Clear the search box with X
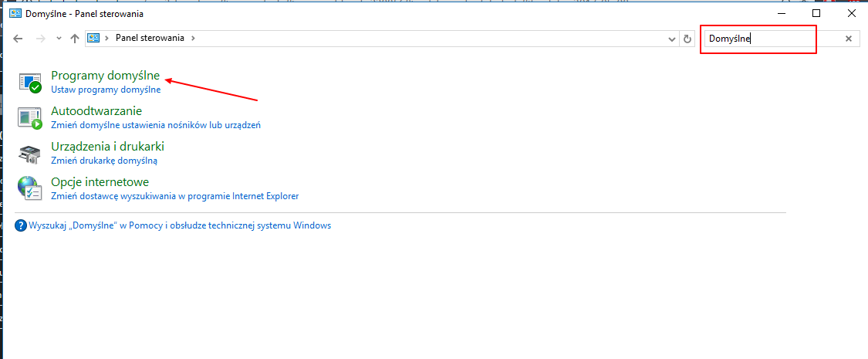Viewport: 868px width, 359px height. click(849, 39)
